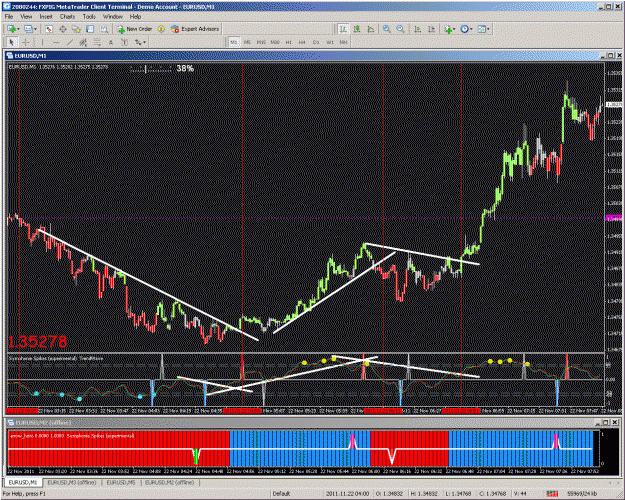
Task: Select the Fibonacci Retracement tool
Action: coord(97,42)
